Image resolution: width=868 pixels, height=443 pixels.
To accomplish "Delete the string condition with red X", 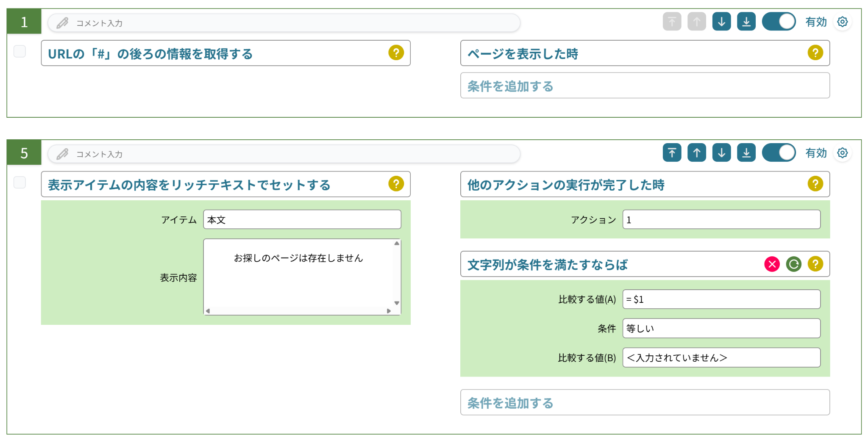I will (x=772, y=264).
